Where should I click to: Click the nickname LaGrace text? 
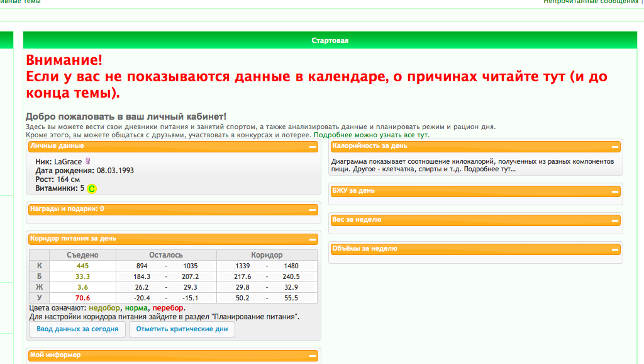pos(68,162)
